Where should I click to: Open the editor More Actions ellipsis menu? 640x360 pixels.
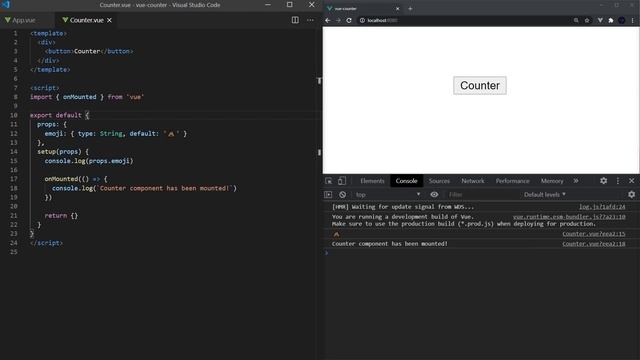click(x=310, y=20)
